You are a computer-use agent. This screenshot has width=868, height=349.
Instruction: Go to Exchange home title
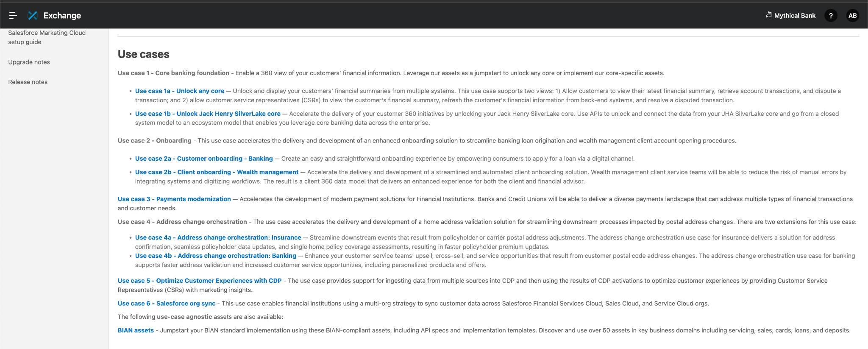coord(62,16)
